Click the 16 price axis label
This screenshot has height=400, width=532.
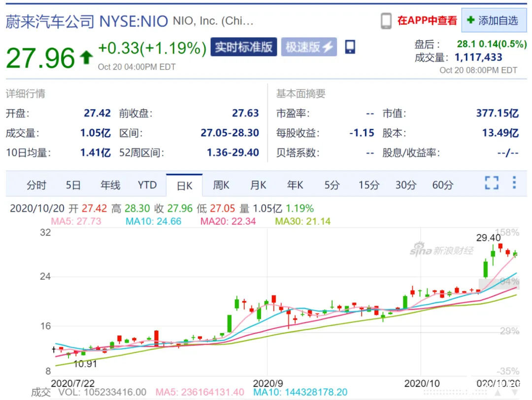tap(45, 327)
